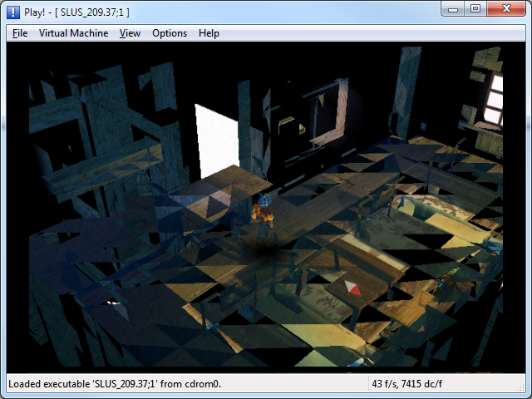This screenshot has width=532, height=399.
Task: Open the Options menu
Action: click(170, 33)
